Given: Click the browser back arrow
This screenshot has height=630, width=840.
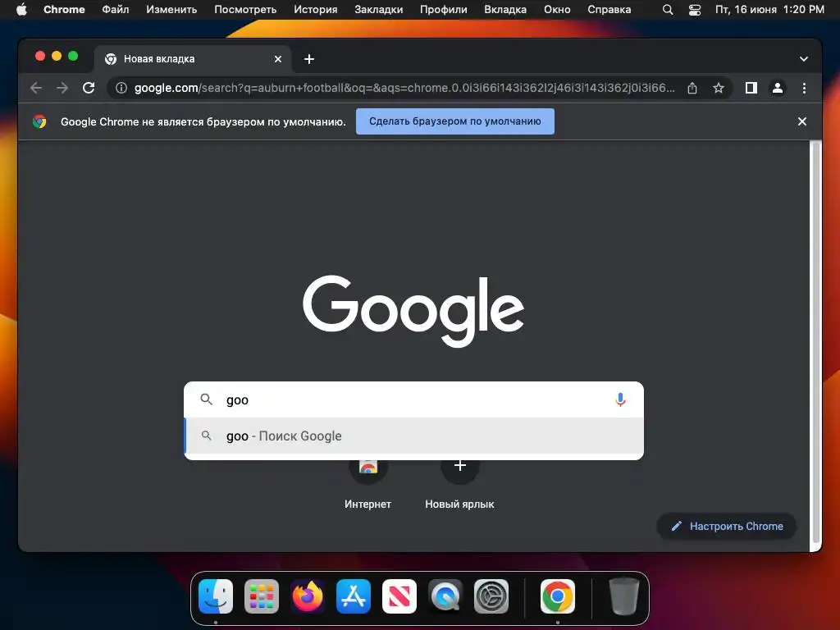Looking at the screenshot, I should pos(36,88).
